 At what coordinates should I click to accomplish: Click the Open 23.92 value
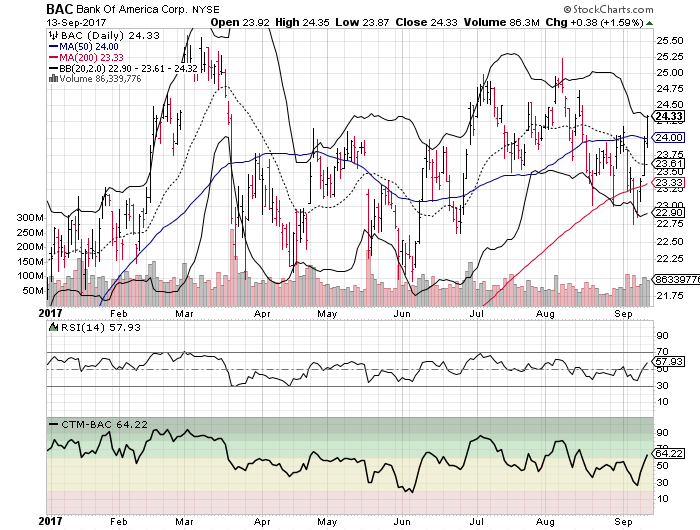coord(240,22)
